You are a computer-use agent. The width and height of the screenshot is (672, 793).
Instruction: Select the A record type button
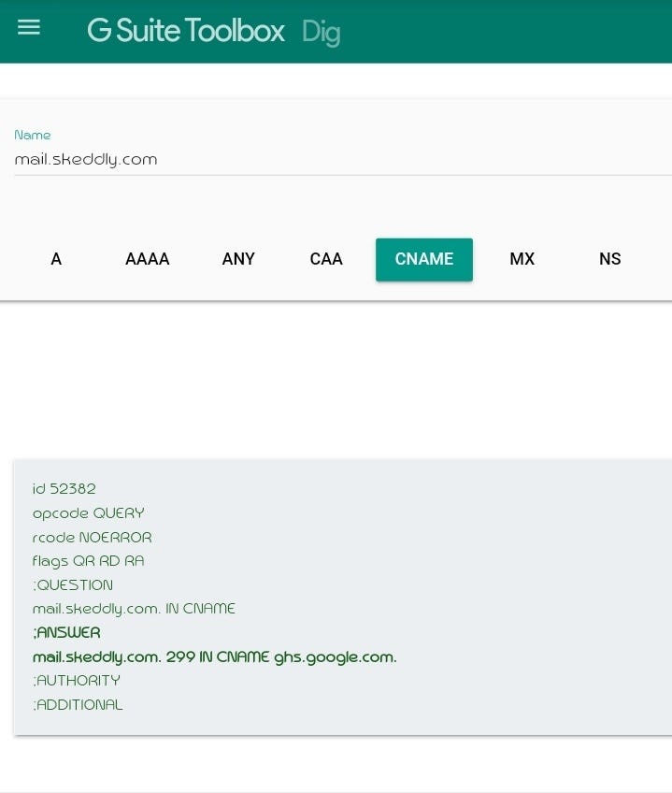click(x=56, y=259)
